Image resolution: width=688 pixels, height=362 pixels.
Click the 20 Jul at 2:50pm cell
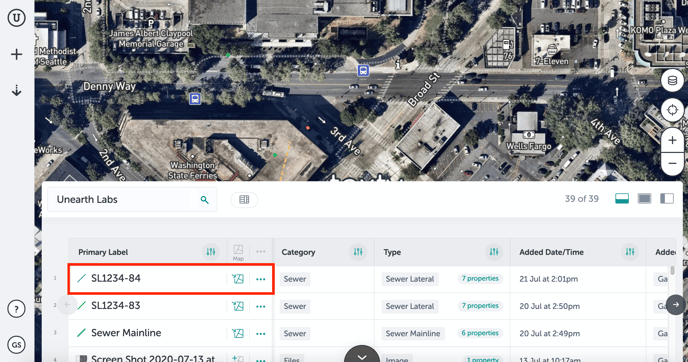(549, 306)
